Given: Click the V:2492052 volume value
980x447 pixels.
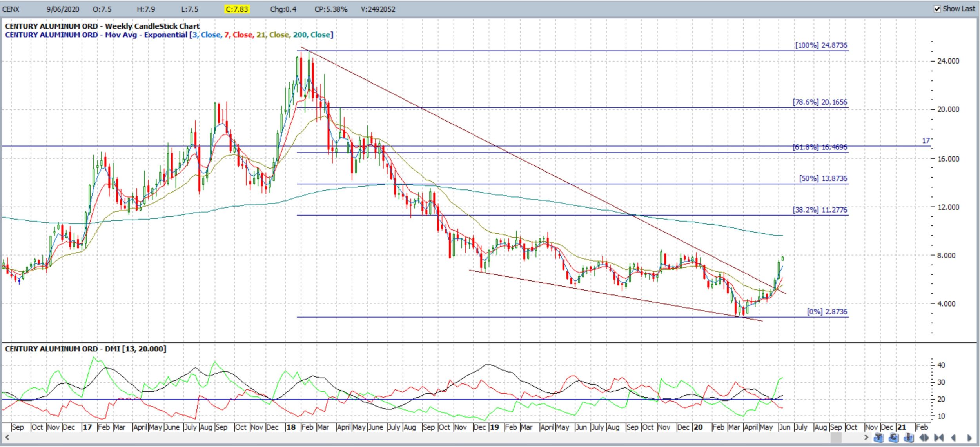Looking at the screenshot, I should pos(378,9).
